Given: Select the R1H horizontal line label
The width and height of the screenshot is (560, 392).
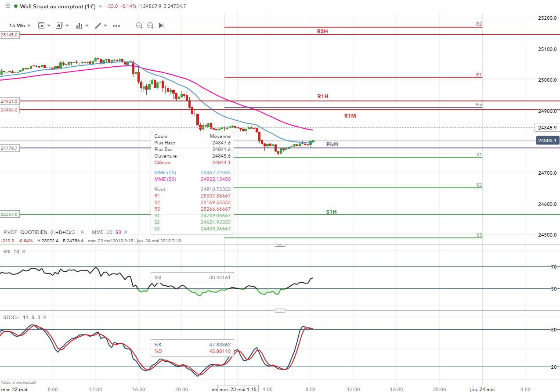Looking at the screenshot, I should (x=323, y=96).
